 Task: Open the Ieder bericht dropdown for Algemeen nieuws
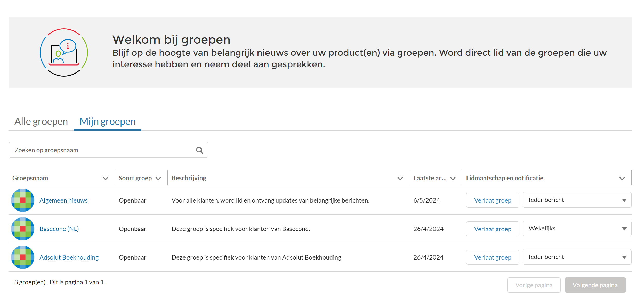click(577, 200)
